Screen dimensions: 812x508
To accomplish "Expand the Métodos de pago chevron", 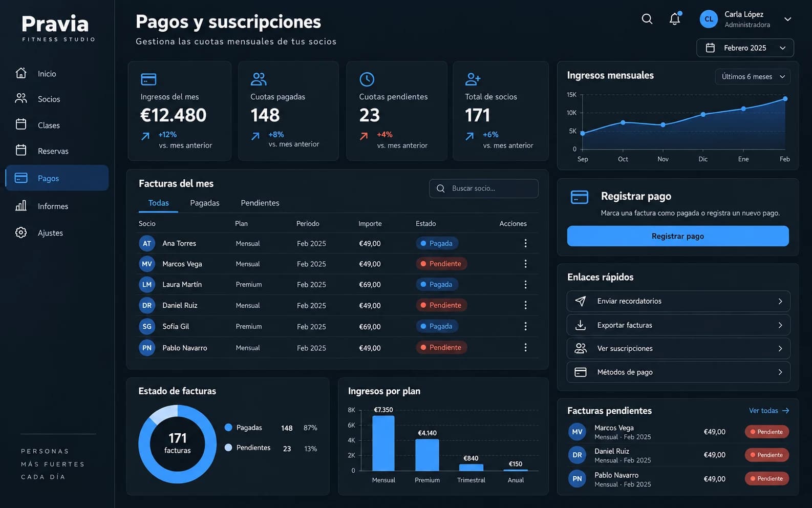I will coord(780,372).
